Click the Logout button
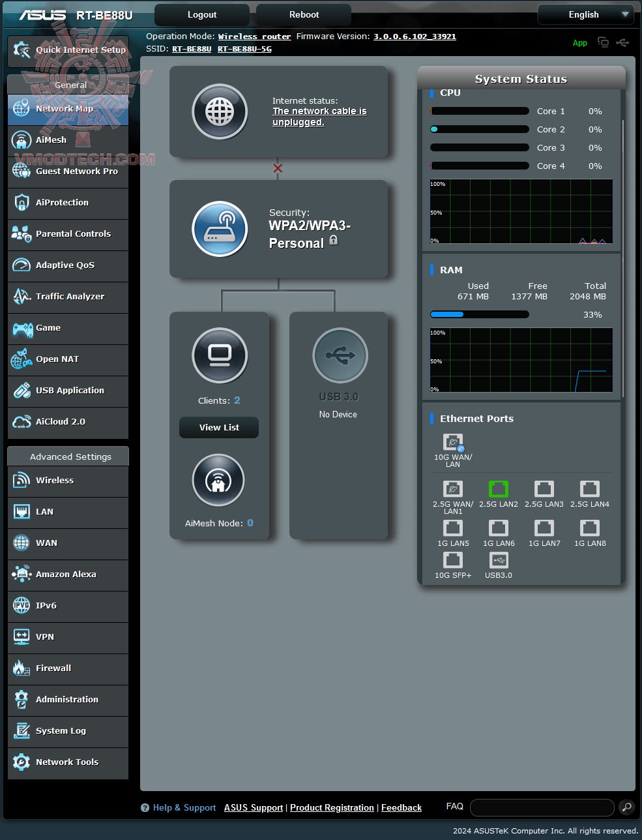642x840 pixels. point(202,14)
